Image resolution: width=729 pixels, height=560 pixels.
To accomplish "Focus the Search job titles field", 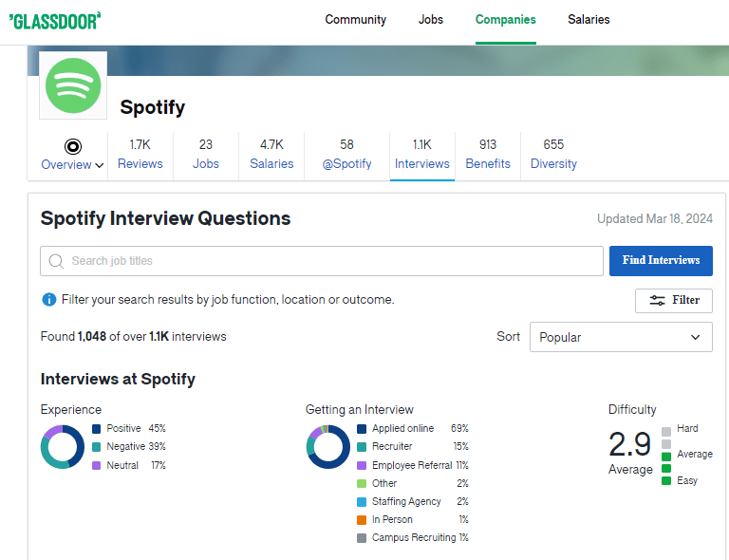I will pyautogui.click(x=321, y=261).
